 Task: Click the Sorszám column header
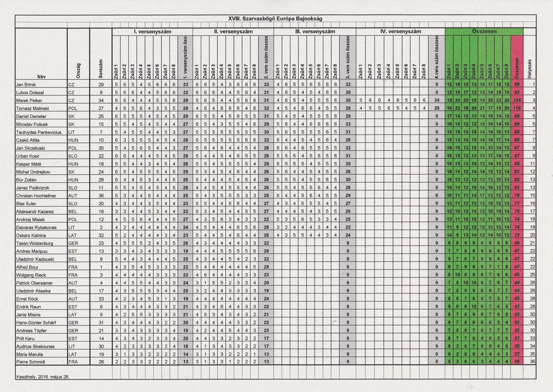(101, 69)
